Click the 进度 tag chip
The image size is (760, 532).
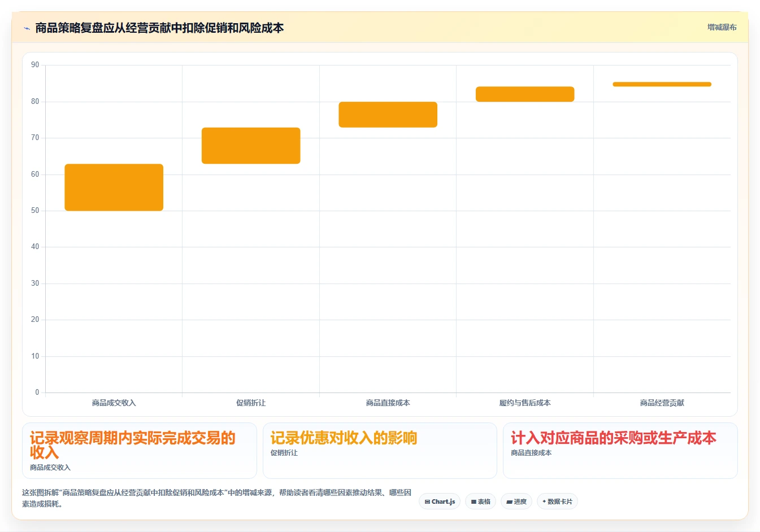(516, 502)
